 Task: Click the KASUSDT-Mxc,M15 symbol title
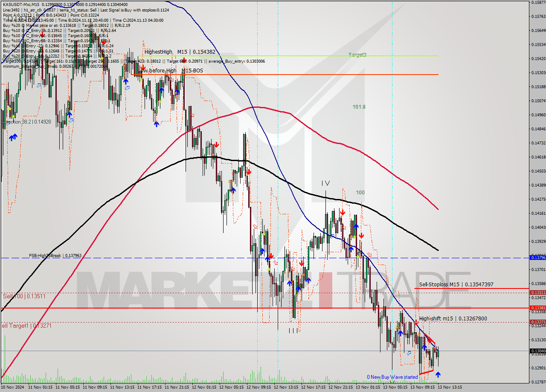(x=20, y=4)
